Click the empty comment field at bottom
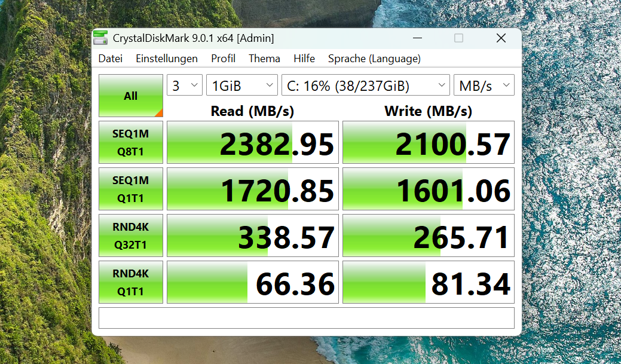The image size is (621, 364). tap(307, 318)
